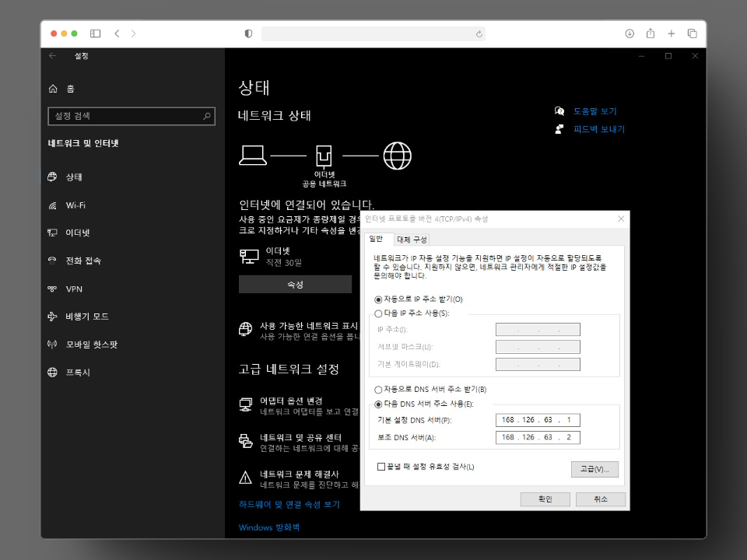Confirm with 확인 button

coord(545,499)
